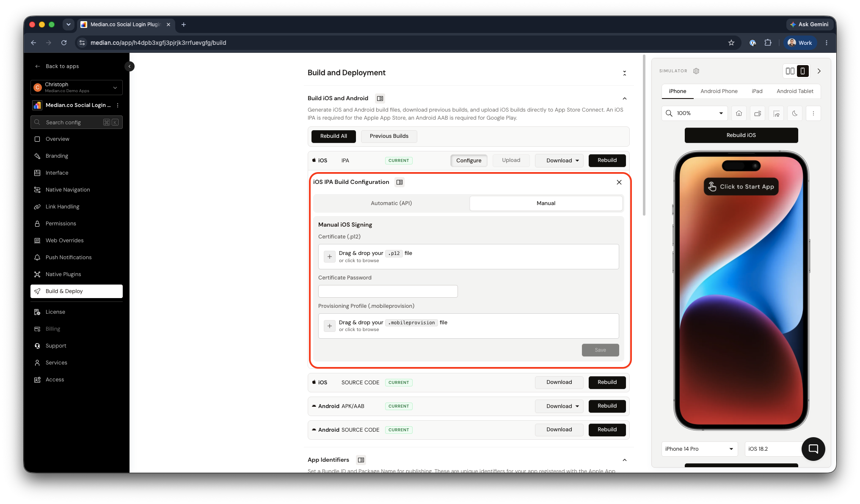Switch simulator to iPad

[757, 91]
